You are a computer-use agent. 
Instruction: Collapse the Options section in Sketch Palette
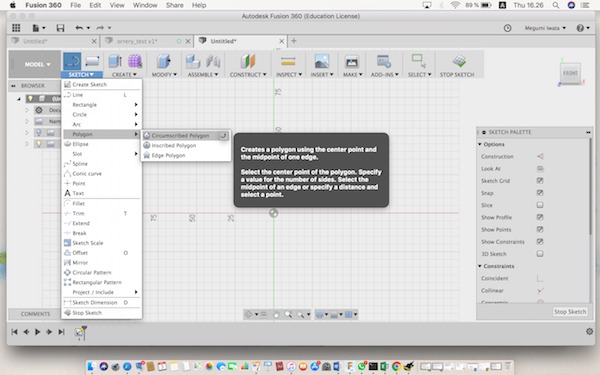480,144
